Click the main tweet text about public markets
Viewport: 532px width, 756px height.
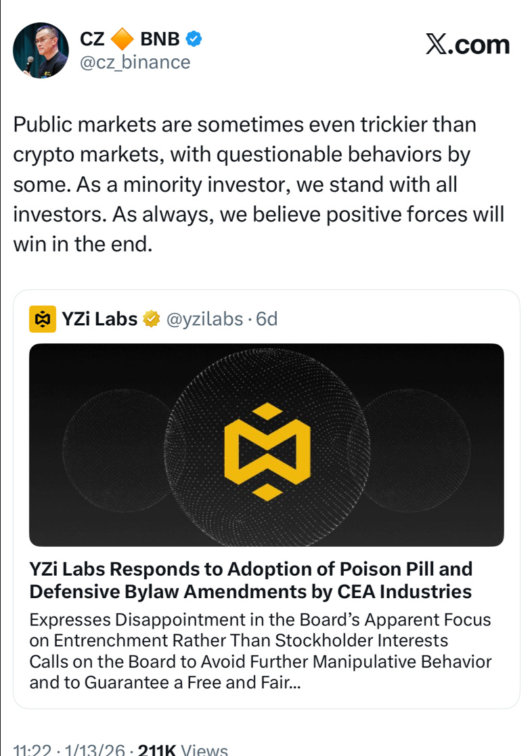(x=259, y=184)
